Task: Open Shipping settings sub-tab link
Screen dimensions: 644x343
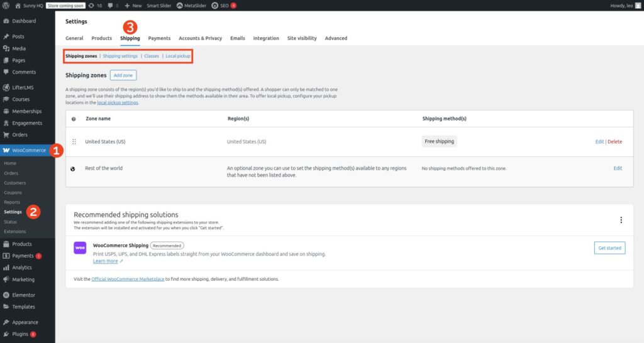Action: point(120,56)
